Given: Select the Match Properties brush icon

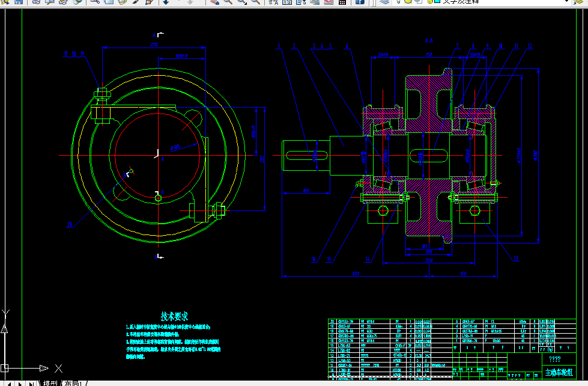Looking at the screenshot, I should (136, 2).
